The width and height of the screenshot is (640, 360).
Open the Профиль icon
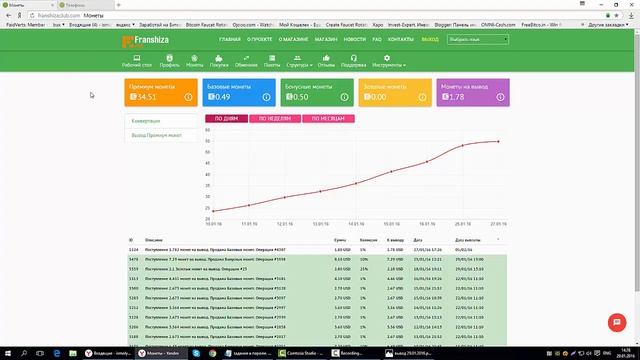tap(169, 61)
